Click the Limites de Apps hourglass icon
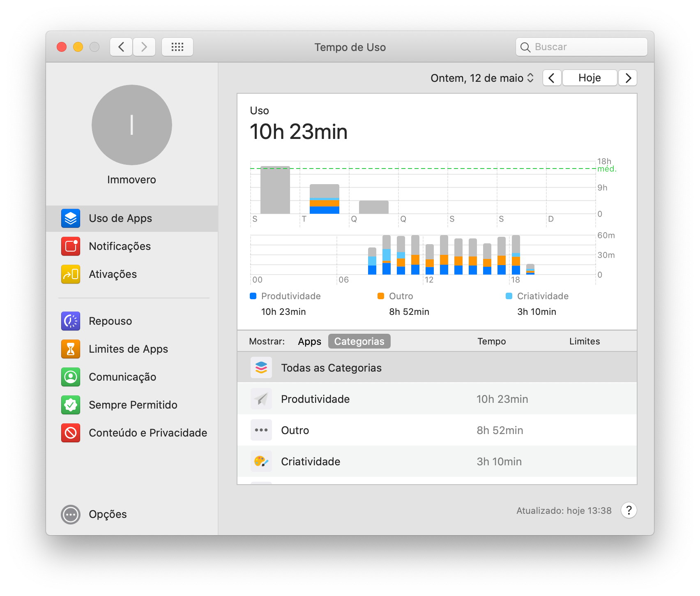Viewport: 700px width, 596px height. [x=71, y=349]
